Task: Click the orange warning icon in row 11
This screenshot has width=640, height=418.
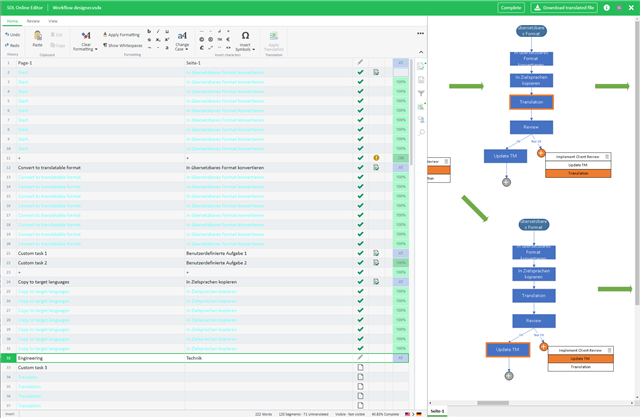Action: [376, 158]
